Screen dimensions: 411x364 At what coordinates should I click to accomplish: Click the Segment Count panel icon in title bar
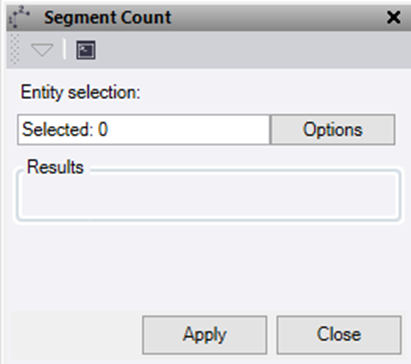tap(19, 17)
